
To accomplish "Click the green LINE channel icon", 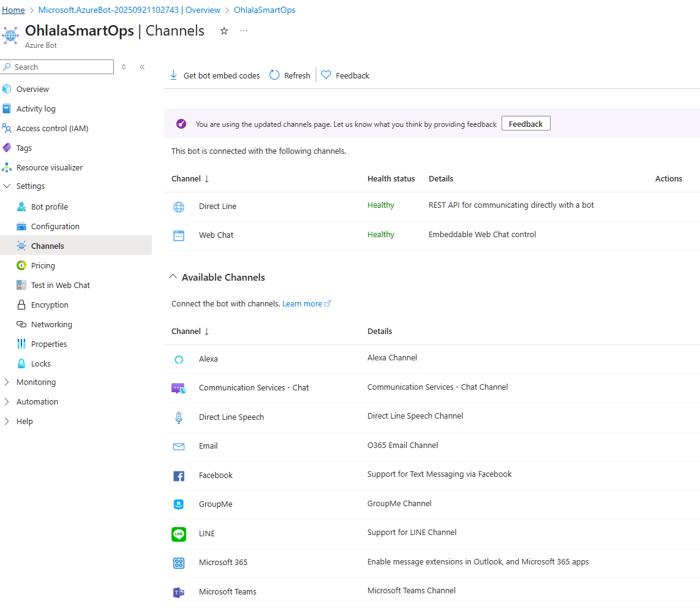I will 179,534.
